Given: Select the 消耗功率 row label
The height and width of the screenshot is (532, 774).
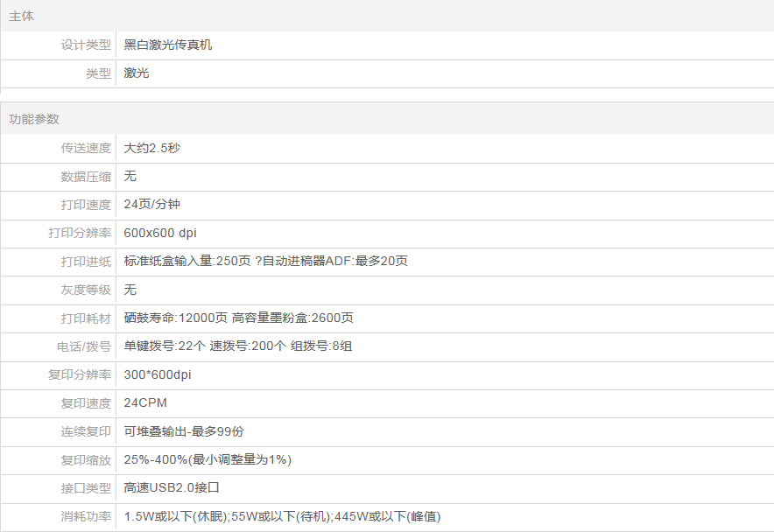Looking at the screenshot, I should [x=86, y=516].
